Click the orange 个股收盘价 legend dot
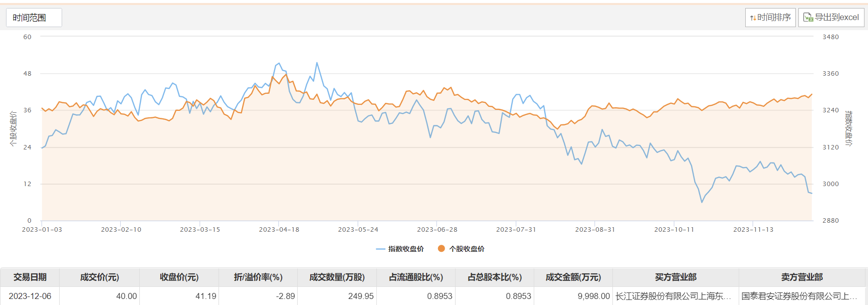 click(x=441, y=248)
